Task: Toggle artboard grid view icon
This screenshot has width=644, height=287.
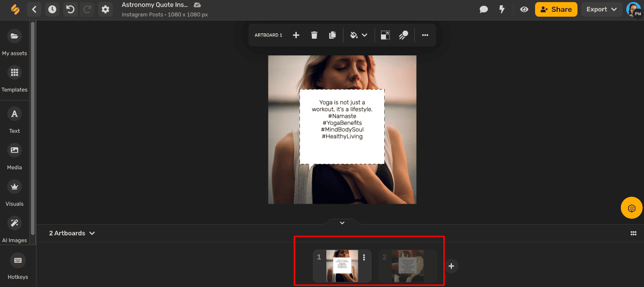Action: click(x=633, y=233)
